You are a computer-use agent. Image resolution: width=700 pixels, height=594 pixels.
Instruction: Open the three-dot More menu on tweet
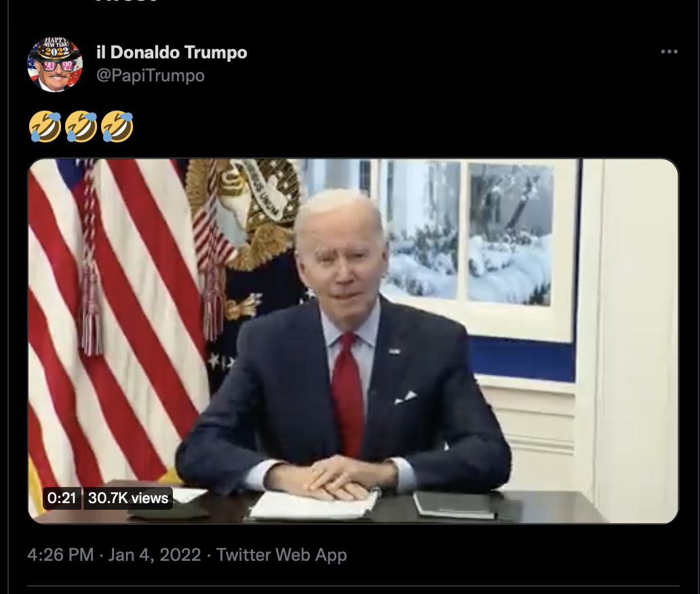669,52
